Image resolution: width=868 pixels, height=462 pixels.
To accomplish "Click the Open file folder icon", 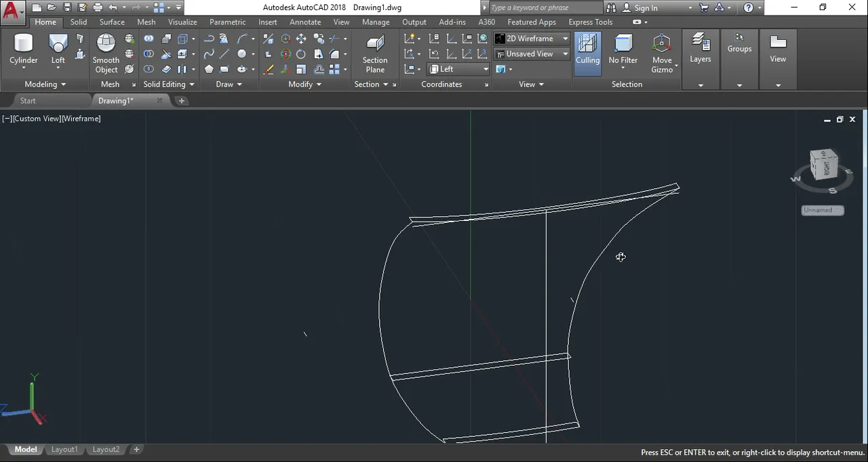I will [x=52, y=7].
